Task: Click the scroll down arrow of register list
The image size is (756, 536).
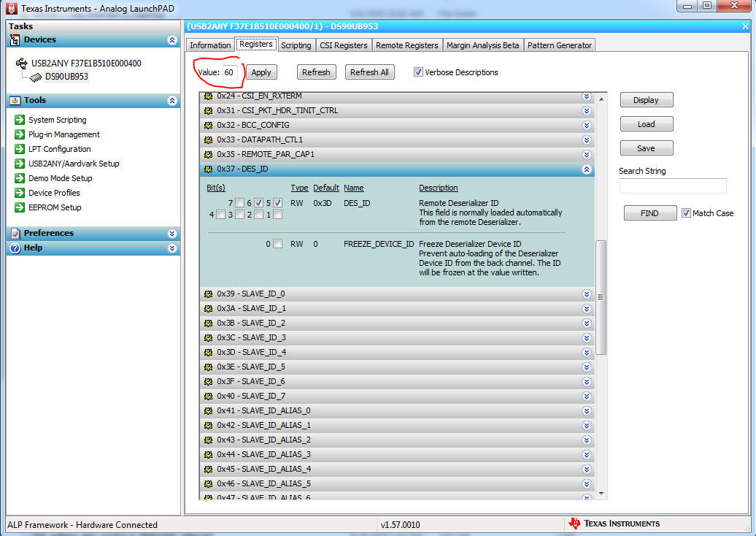Action: (x=601, y=494)
